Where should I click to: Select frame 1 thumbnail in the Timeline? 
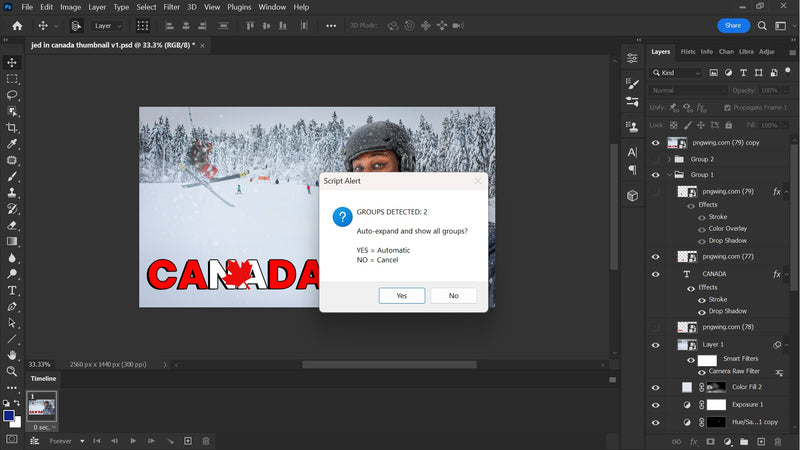click(x=42, y=404)
